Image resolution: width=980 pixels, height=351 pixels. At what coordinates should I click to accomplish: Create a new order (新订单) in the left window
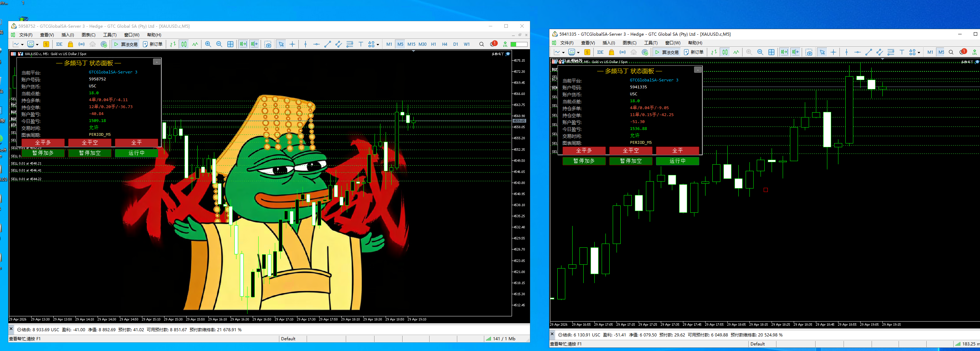pos(153,44)
